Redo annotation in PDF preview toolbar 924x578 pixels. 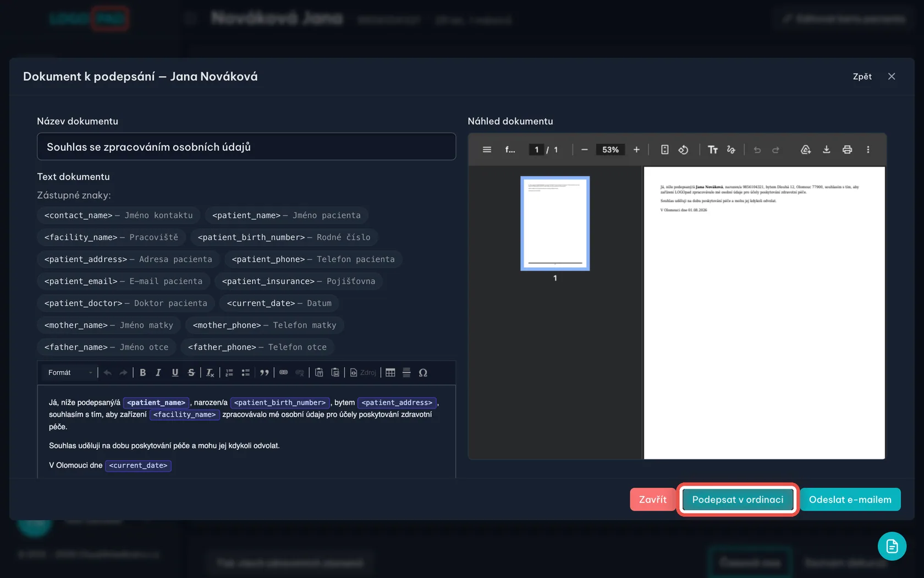(776, 150)
